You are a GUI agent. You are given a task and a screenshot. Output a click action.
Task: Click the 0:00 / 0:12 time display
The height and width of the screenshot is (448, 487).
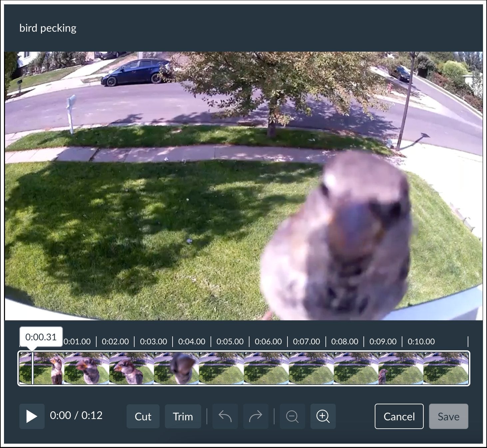click(77, 416)
